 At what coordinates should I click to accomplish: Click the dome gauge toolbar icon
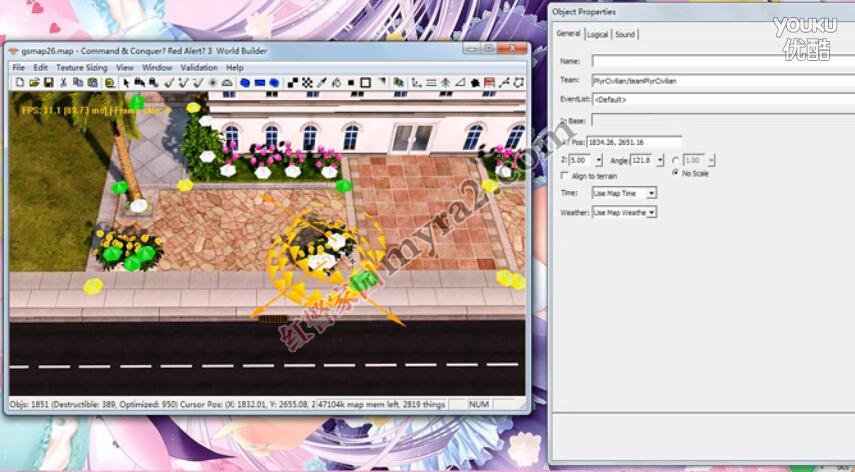(226, 82)
